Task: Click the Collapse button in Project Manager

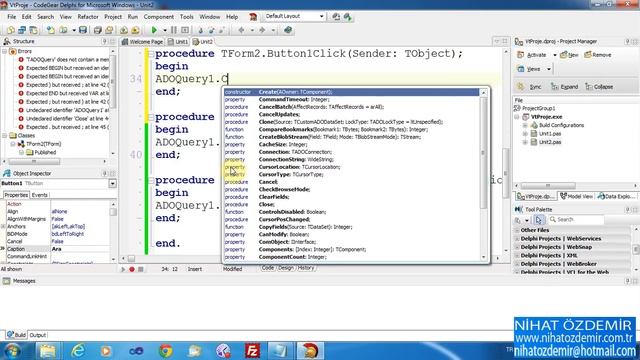Action: click(x=599, y=87)
